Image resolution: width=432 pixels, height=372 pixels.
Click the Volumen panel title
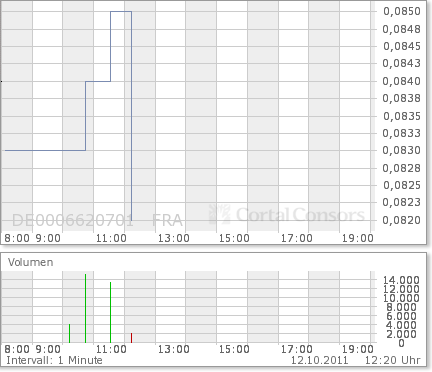click(x=31, y=262)
